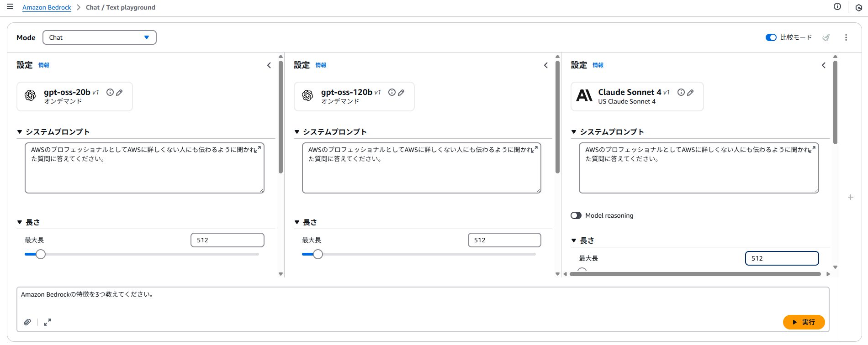This screenshot has width=868, height=345.
Task: Click the OpenAI logo of gpt-oss-20b
Action: coord(31,95)
